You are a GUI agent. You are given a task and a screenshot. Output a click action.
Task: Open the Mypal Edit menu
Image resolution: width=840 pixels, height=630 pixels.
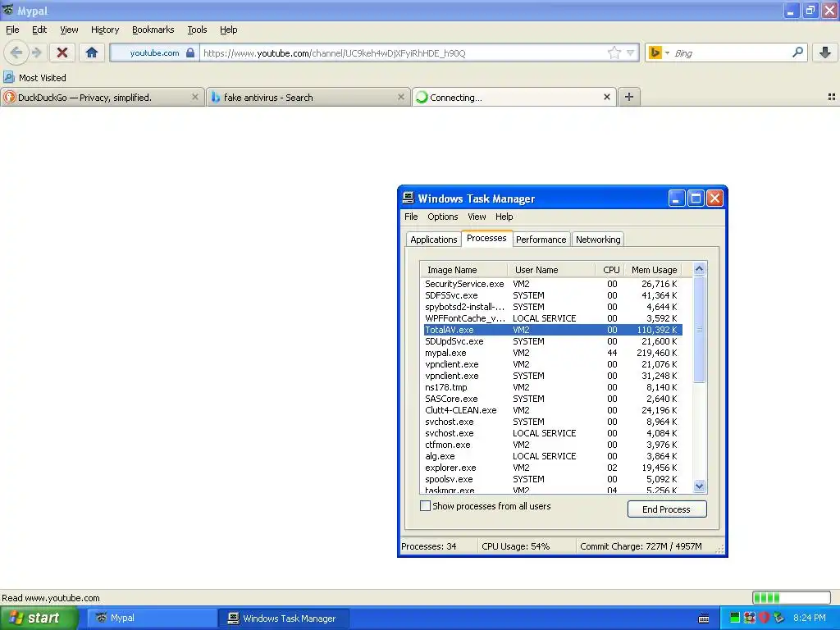pyautogui.click(x=39, y=30)
